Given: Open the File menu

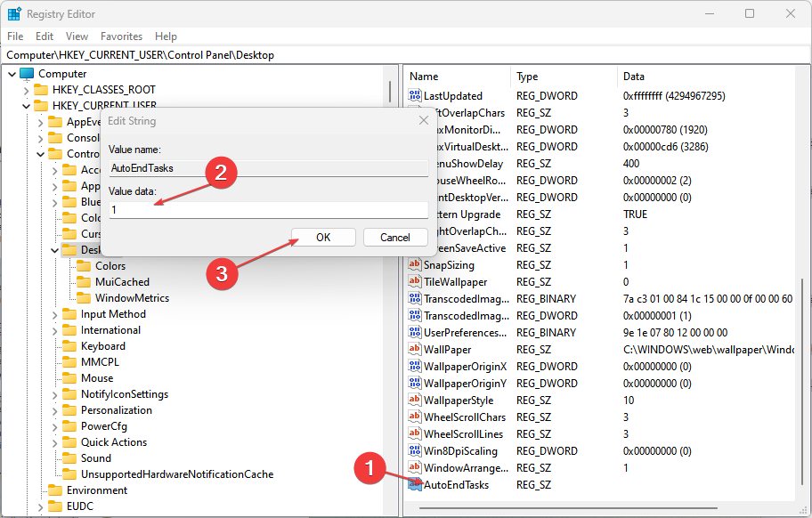Looking at the screenshot, I should (15, 36).
